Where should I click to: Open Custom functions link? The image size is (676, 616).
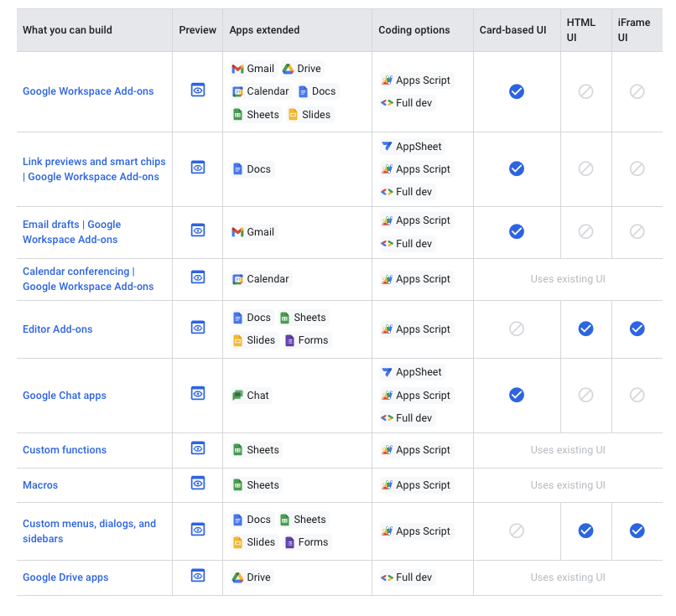[x=65, y=450]
